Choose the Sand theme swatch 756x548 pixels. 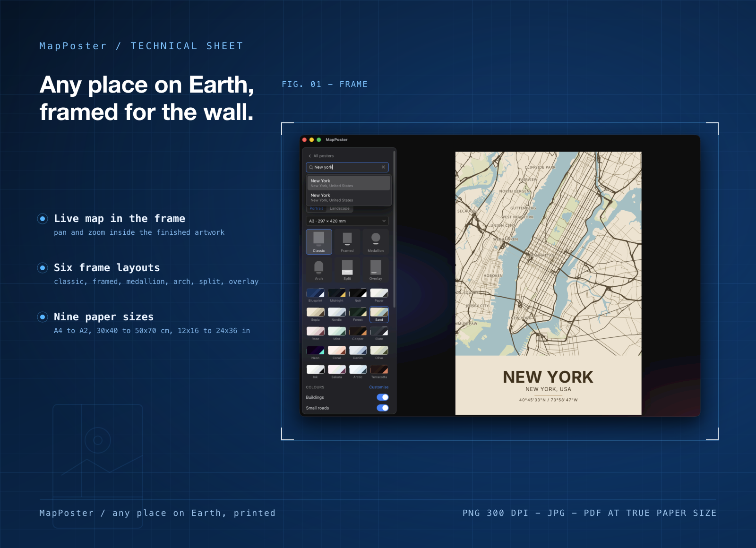pos(379,315)
